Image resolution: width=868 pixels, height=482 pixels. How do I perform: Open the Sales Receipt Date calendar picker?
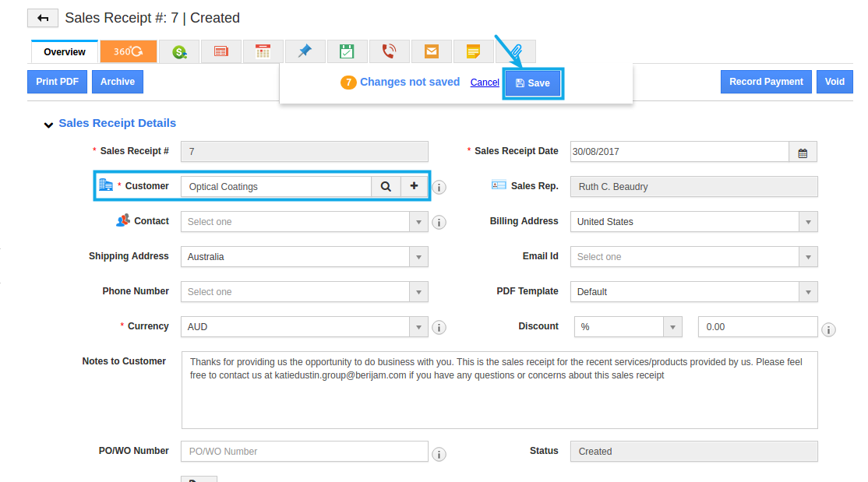point(803,152)
